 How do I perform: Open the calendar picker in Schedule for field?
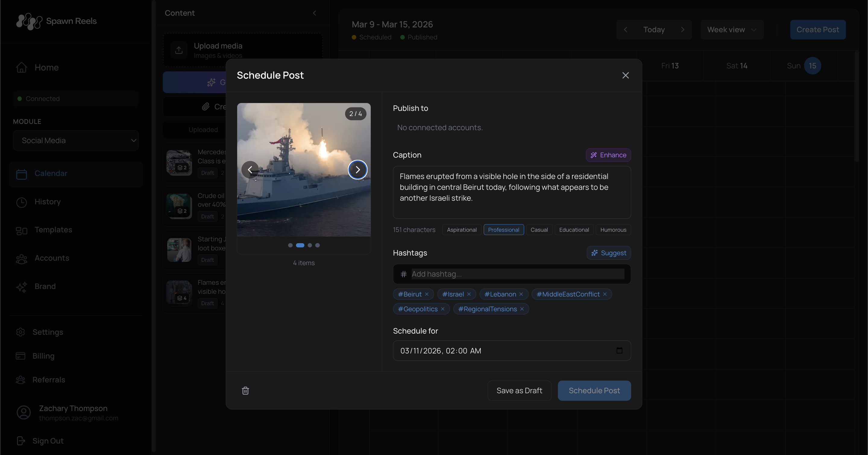[x=619, y=351]
